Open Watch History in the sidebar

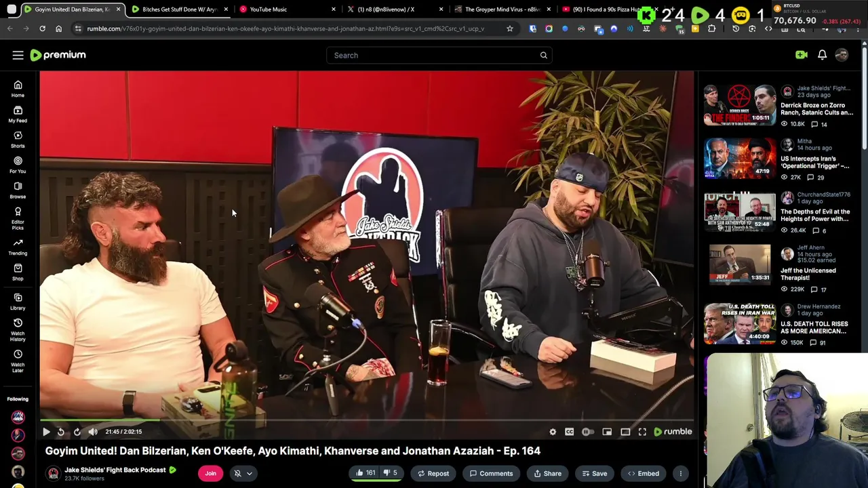(x=18, y=330)
